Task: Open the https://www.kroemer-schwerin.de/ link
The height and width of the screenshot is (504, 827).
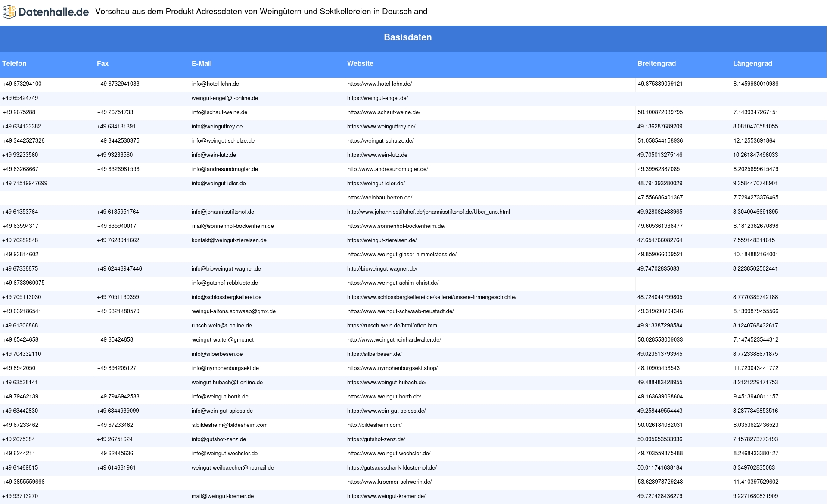Action: [389, 482]
